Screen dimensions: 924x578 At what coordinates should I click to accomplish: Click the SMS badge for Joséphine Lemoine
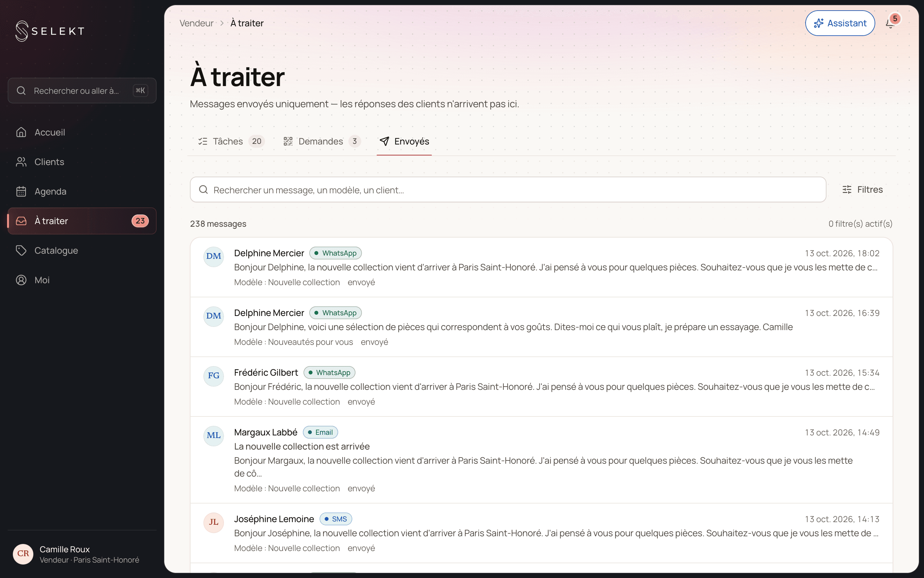coord(336,519)
